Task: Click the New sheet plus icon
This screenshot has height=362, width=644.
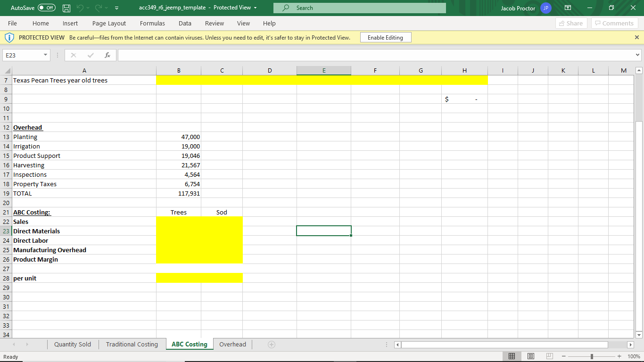Action: click(x=272, y=345)
